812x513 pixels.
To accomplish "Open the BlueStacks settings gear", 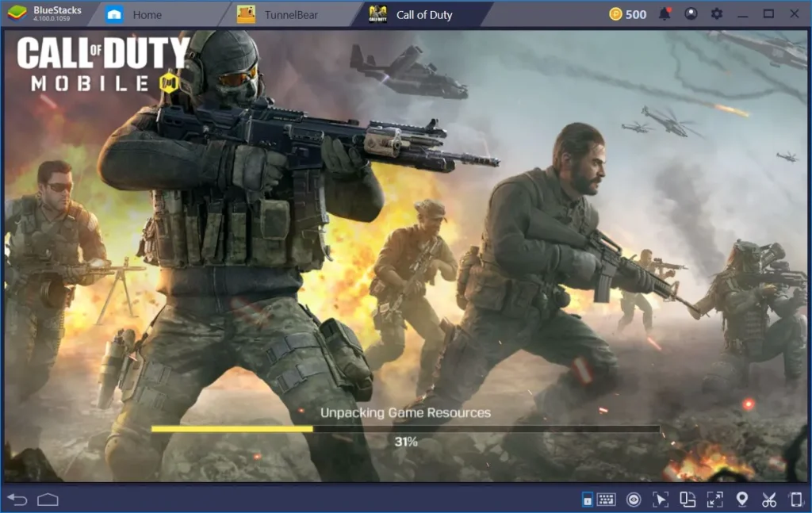I will (715, 13).
